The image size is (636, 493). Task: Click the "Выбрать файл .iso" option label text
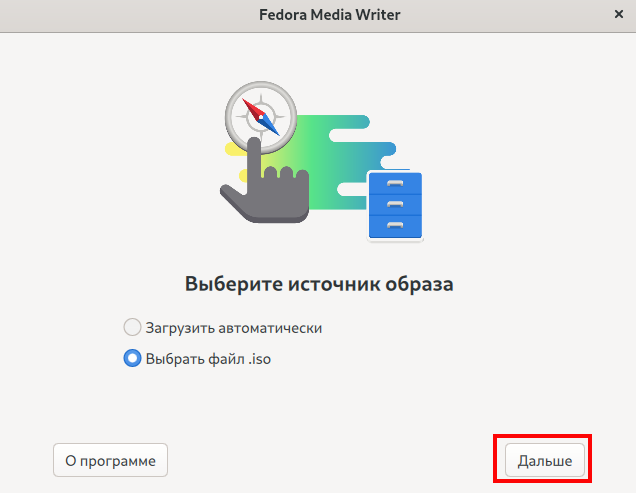tap(208, 358)
